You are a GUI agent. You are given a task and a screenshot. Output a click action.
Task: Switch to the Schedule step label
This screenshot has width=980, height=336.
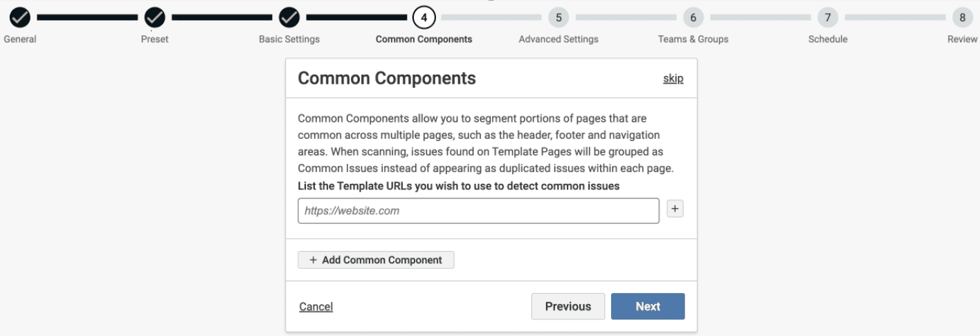click(828, 39)
